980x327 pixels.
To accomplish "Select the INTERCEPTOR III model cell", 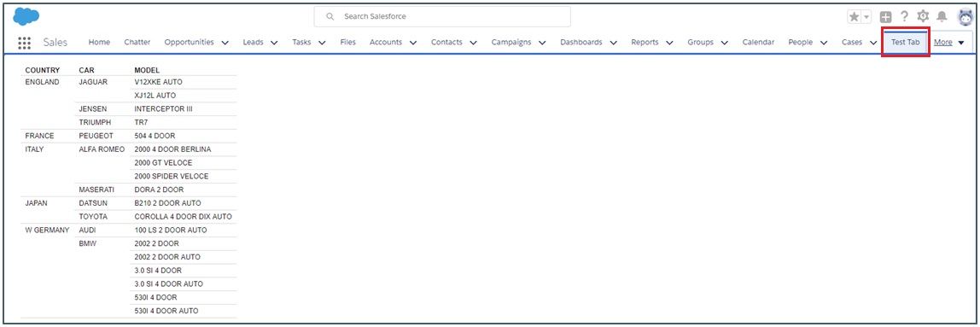I will [164, 108].
